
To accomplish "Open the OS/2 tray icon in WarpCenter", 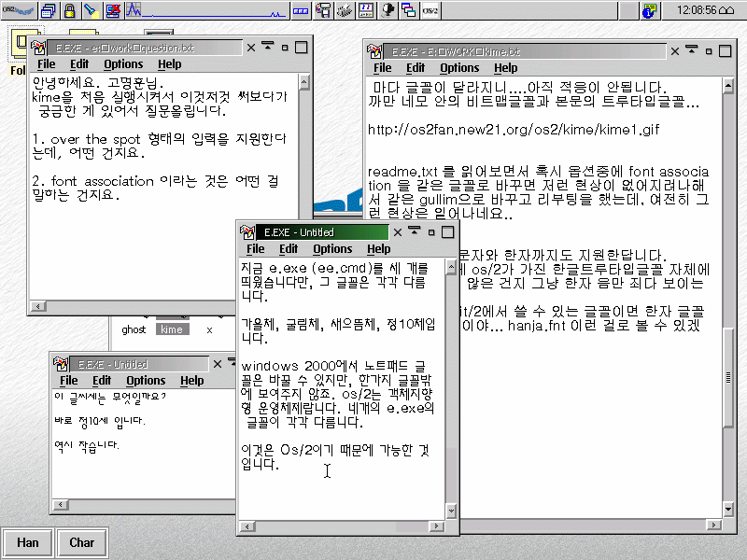I will coord(430,10).
